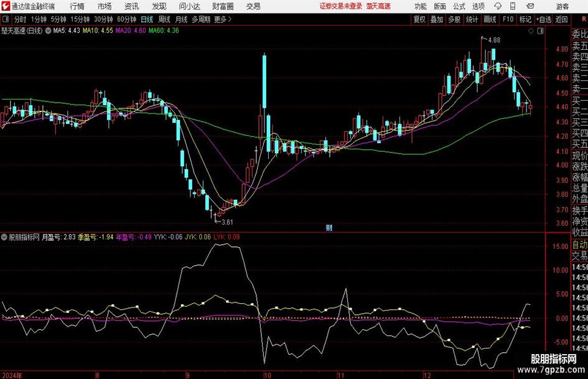Click the mobile phone icon in title bar
This screenshot has height=379, width=588.
pyautogui.click(x=513, y=6)
